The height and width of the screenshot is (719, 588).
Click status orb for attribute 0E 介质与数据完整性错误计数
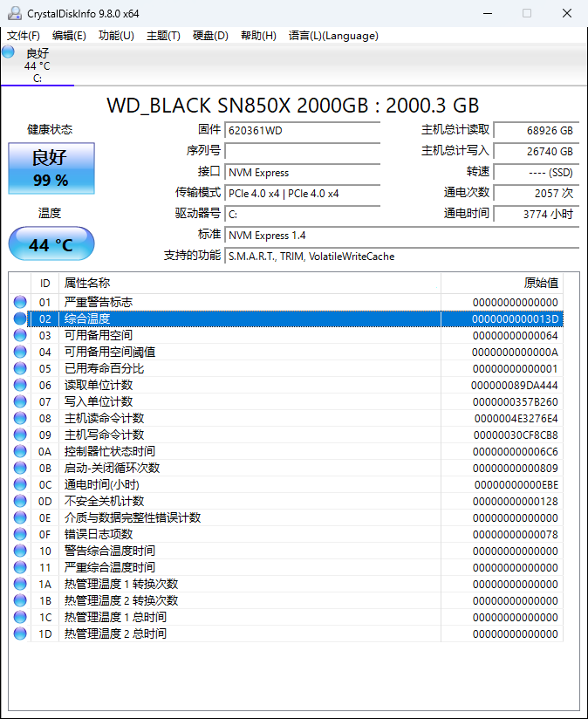(x=20, y=517)
